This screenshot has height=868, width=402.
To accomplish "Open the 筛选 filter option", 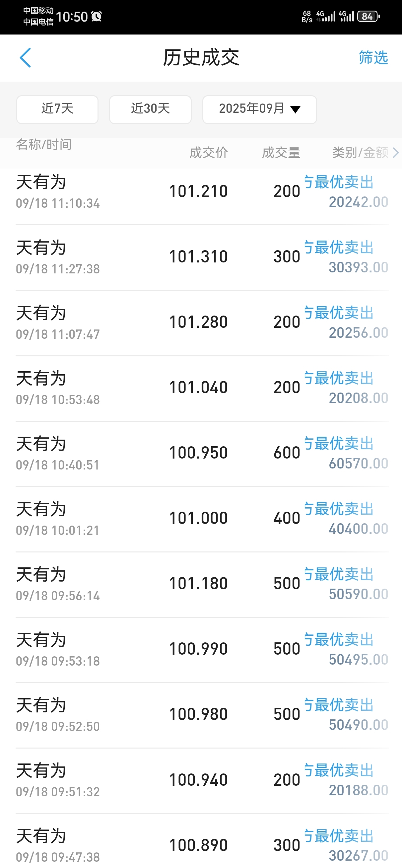I will [x=373, y=58].
